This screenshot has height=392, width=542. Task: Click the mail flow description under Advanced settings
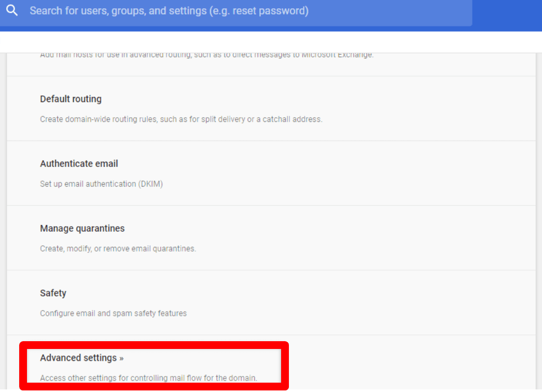149,378
